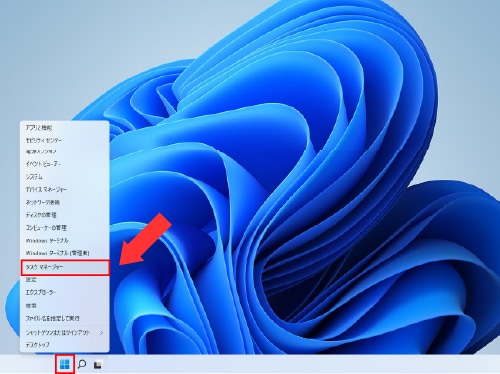
Task: Select コンピューターの管理 from the menu
Action: coord(65,228)
